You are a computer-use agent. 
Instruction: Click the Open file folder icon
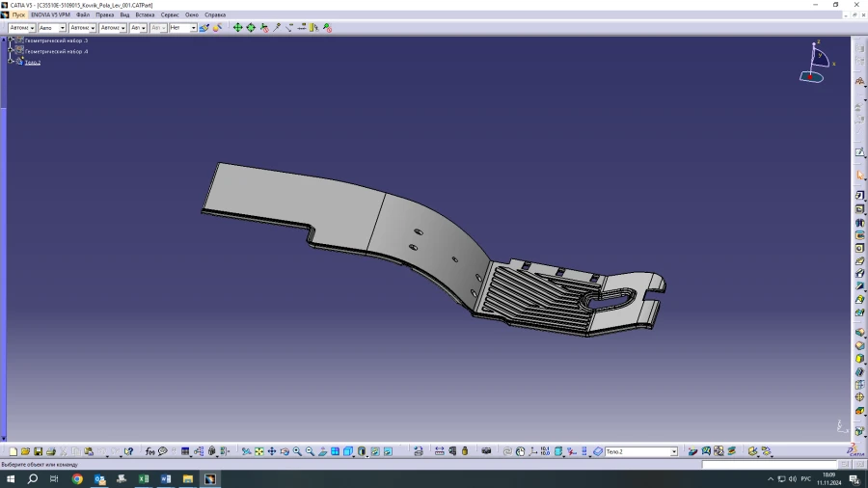click(x=26, y=451)
